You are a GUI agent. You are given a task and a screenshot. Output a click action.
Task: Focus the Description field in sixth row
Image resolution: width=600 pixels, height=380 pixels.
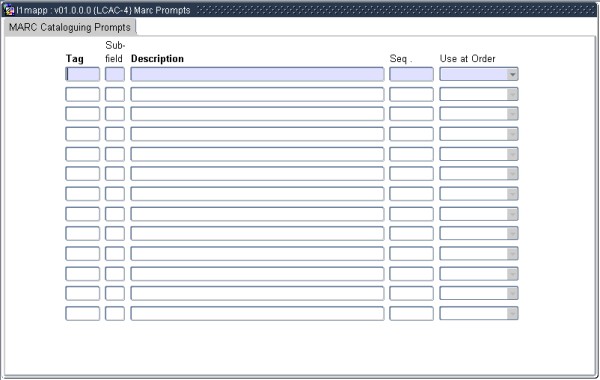257,174
